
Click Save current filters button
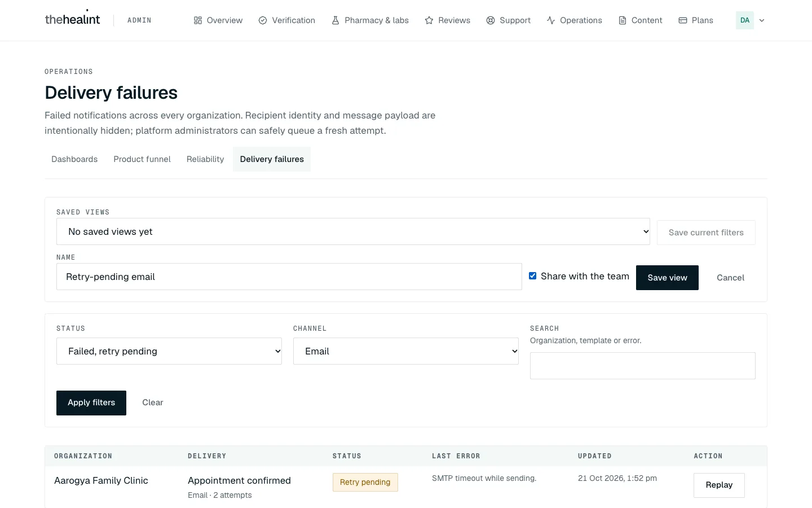[x=706, y=233]
